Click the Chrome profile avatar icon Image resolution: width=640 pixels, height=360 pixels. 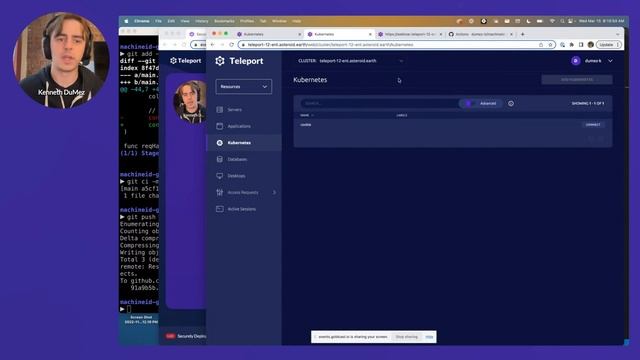click(591, 44)
